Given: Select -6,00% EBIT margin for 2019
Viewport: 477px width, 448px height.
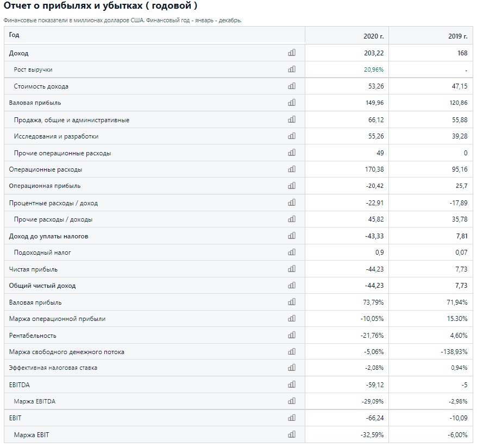Looking at the screenshot, I should (457, 435).
